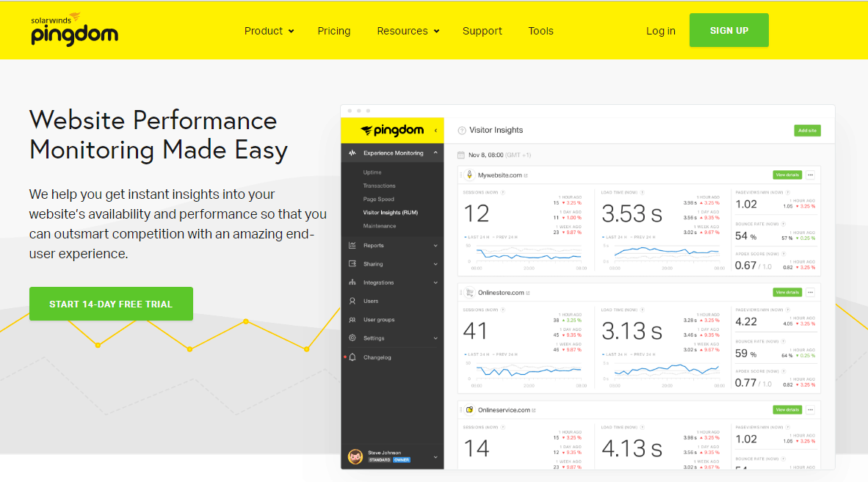The image size is (868, 482).
Task: Click the Visitor Insights help icon
Action: (x=462, y=131)
